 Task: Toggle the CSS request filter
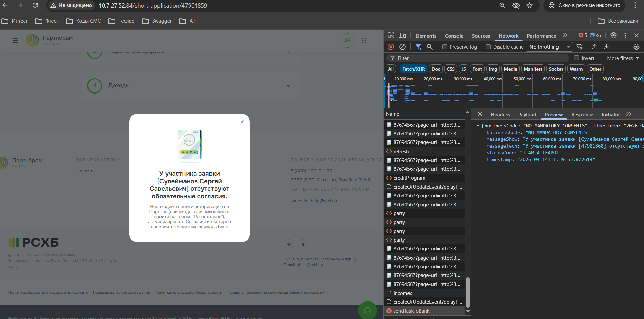(x=451, y=69)
